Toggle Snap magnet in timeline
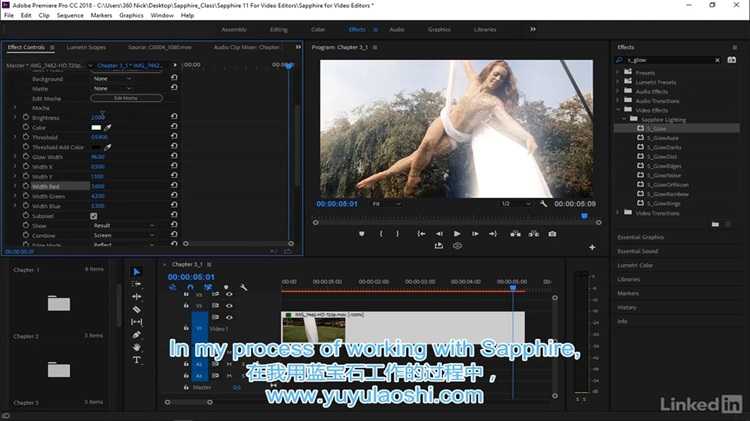This screenshot has width=750, height=421. pos(190,288)
